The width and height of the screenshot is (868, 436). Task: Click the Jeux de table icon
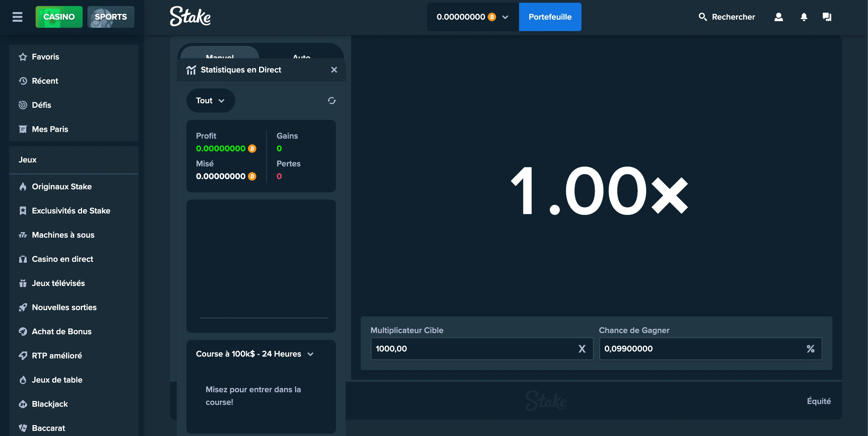tap(23, 380)
